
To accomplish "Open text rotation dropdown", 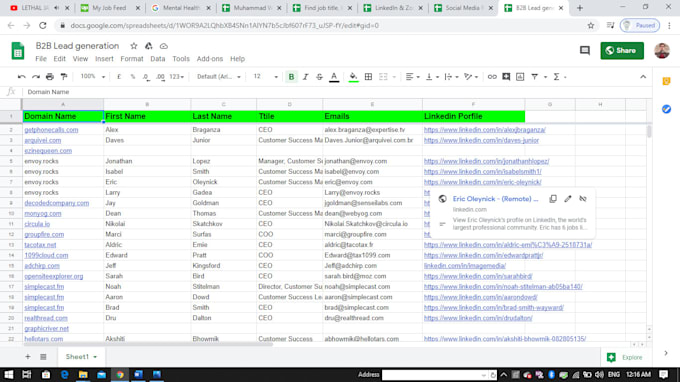I will [471, 77].
